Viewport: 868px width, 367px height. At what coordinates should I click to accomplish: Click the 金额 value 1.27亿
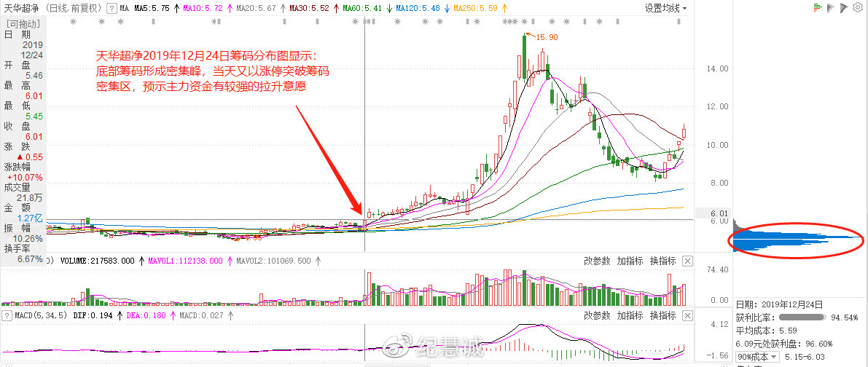coord(30,218)
